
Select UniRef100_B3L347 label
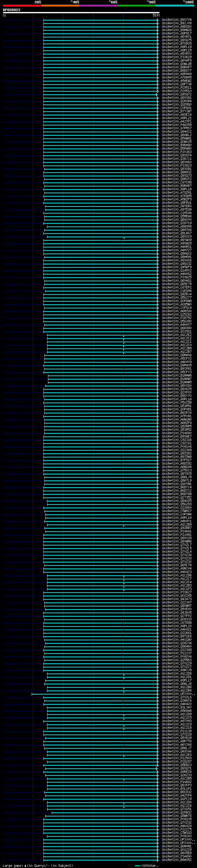(176, 708)
